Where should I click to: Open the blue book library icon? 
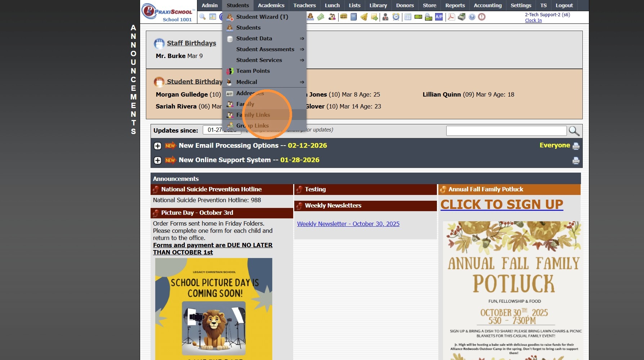point(354,17)
